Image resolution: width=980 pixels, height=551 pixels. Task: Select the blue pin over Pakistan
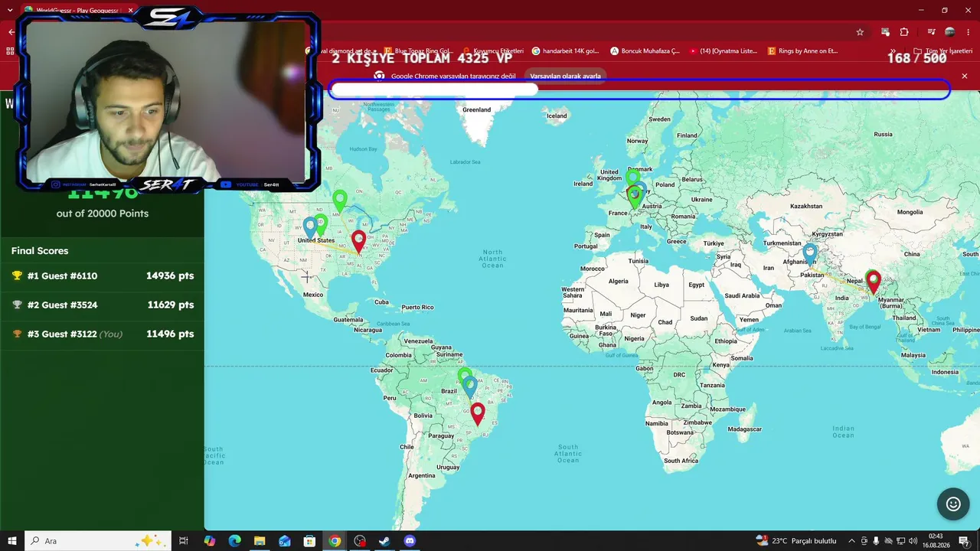click(x=809, y=253)
